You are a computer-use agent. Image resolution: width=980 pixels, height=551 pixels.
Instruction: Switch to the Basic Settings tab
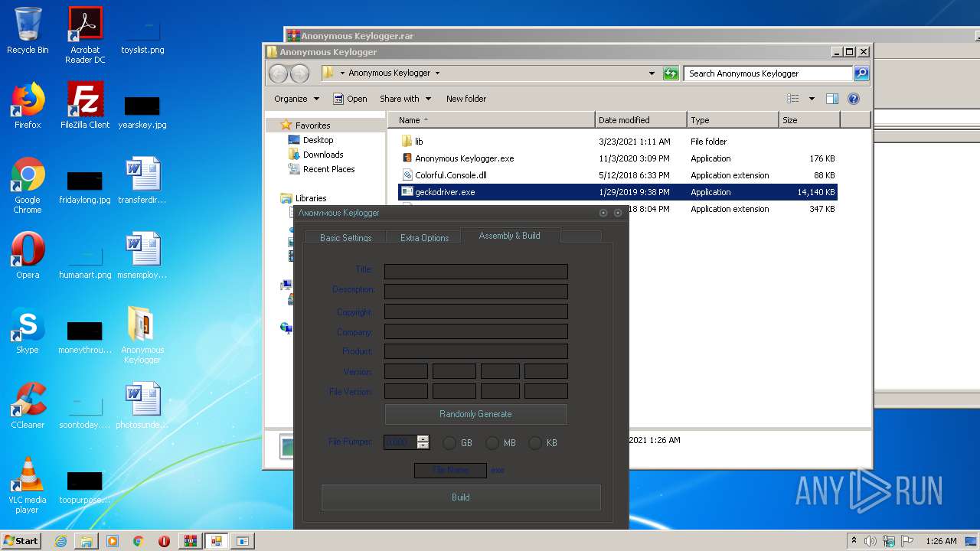(345, 237)
